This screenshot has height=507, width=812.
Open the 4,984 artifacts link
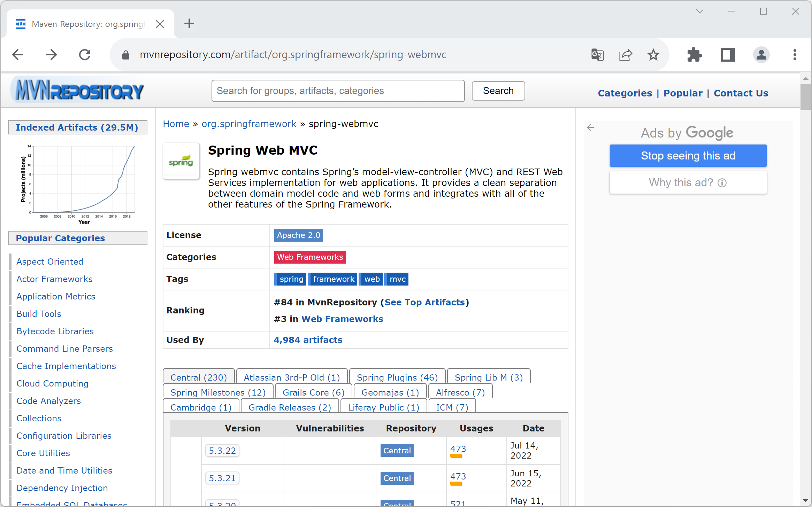click(308, 340)
